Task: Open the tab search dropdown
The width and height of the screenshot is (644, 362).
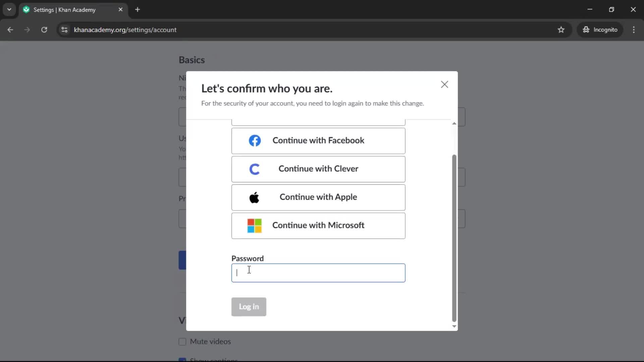Action: [9, 10]
